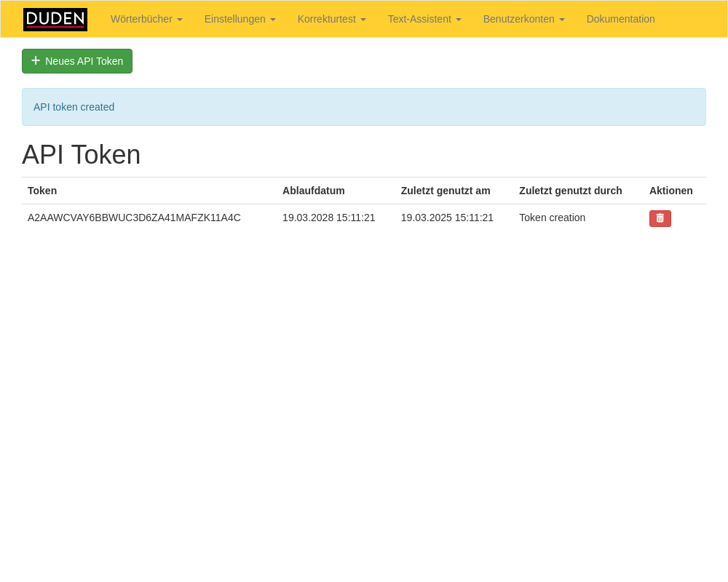Click the 'Zuletzt genutzt durch' column header
This screenshot has width=728, height=582.
pos(571,191)
